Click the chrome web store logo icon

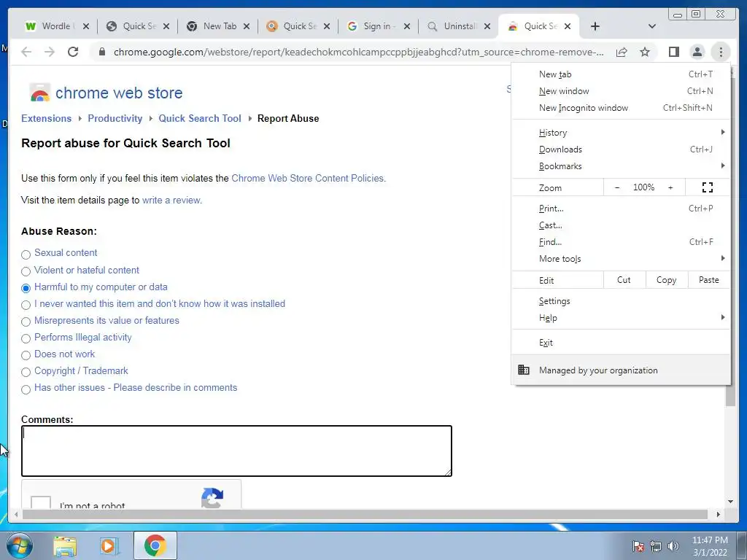39,93
